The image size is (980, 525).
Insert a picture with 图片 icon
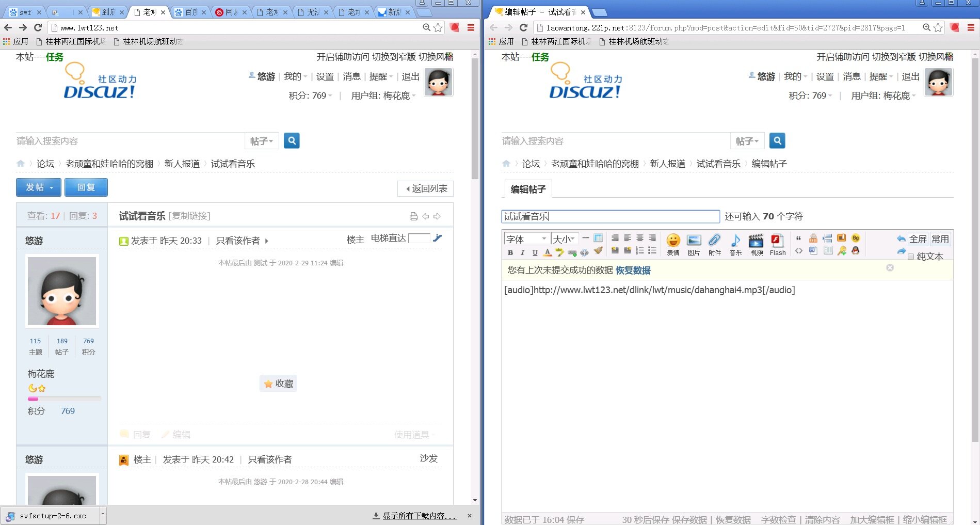click(x=694, y=245)
